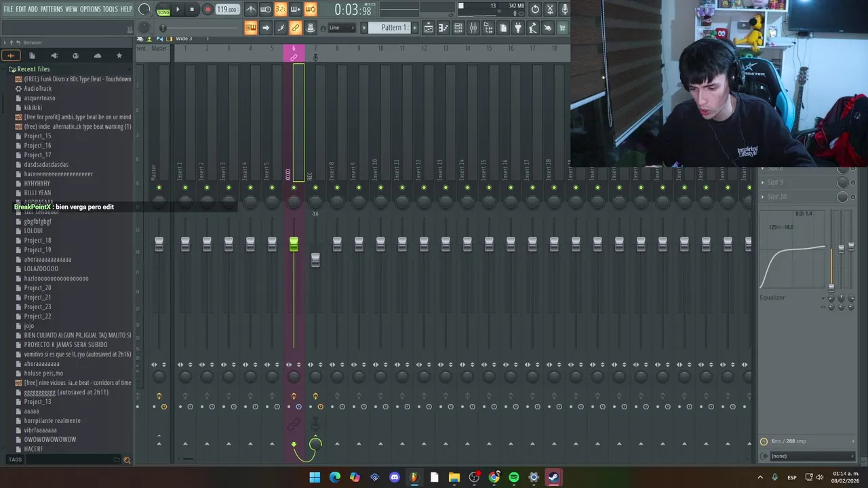The height and width of the screenshot is (488, 868).
Task: Toggle overdub/blend recording icon
Action: point(295,9)
